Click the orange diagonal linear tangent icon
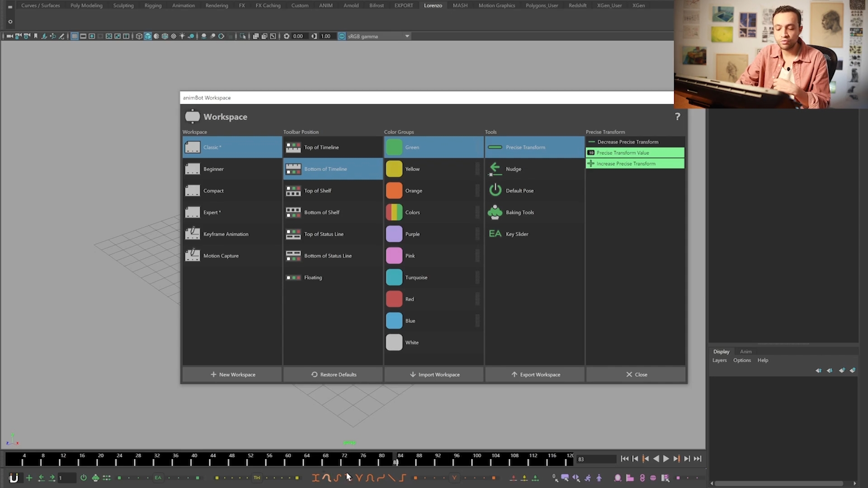The height and width of the screenshot is (488, 868). click(392, 478)
